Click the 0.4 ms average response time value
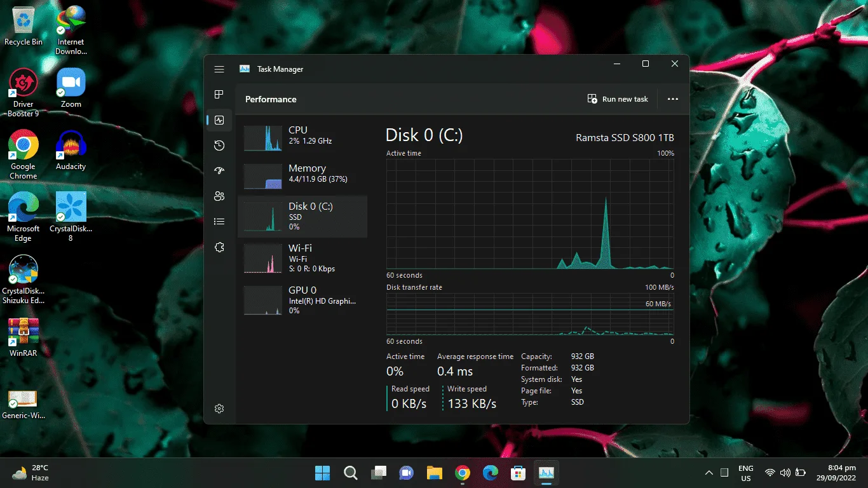868x488 pixels. 455,371
